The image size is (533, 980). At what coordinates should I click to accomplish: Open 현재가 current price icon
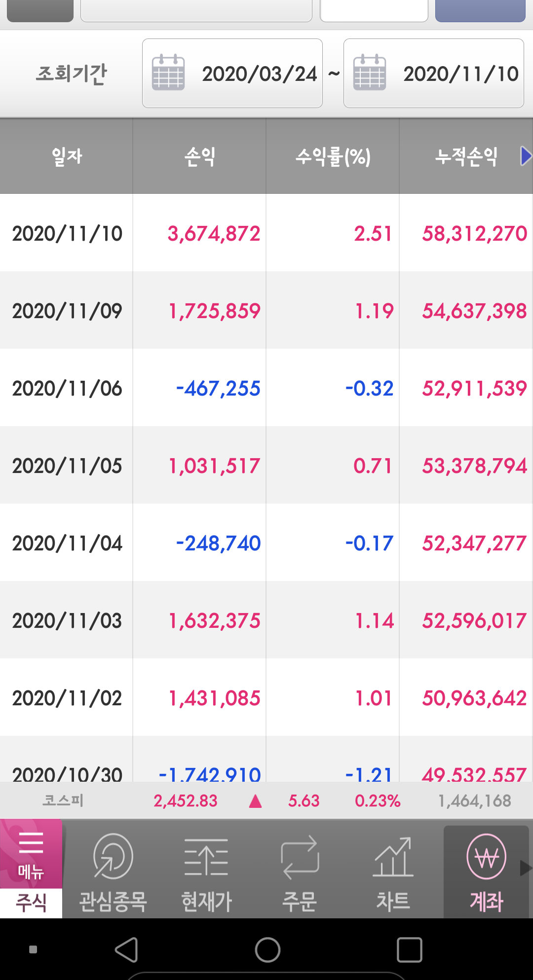click(x=206, y=857)
